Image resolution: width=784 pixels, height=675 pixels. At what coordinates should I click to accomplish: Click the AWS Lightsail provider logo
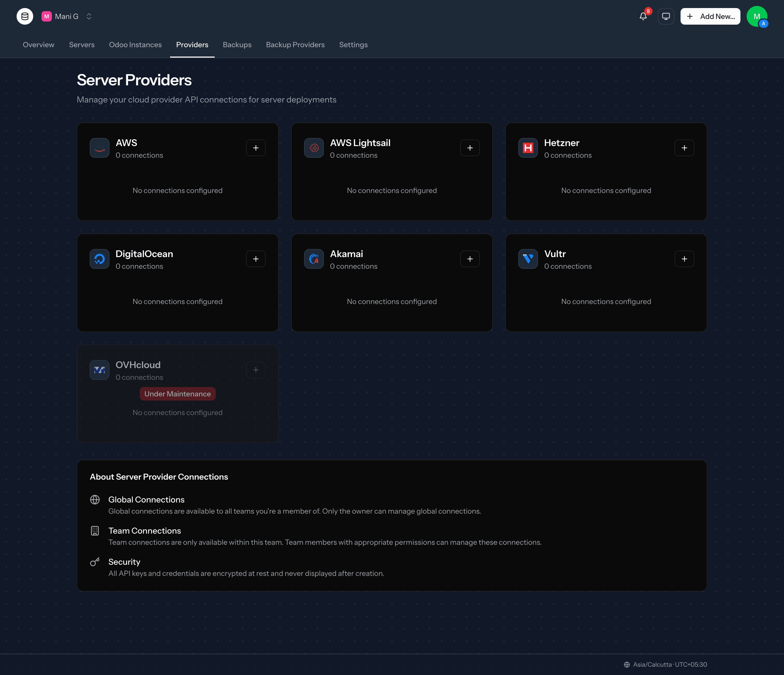(x=314, y=148)
